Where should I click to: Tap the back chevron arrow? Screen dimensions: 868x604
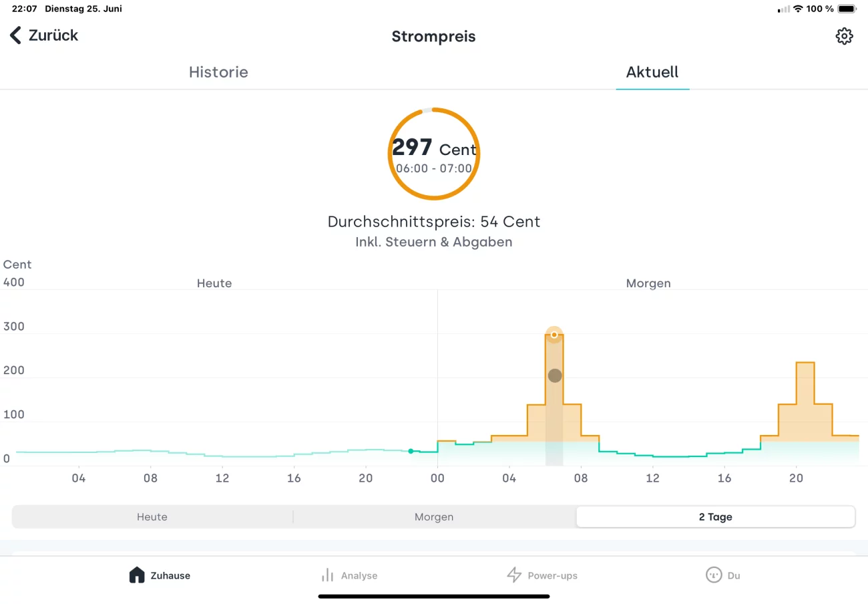pos(15,35)
